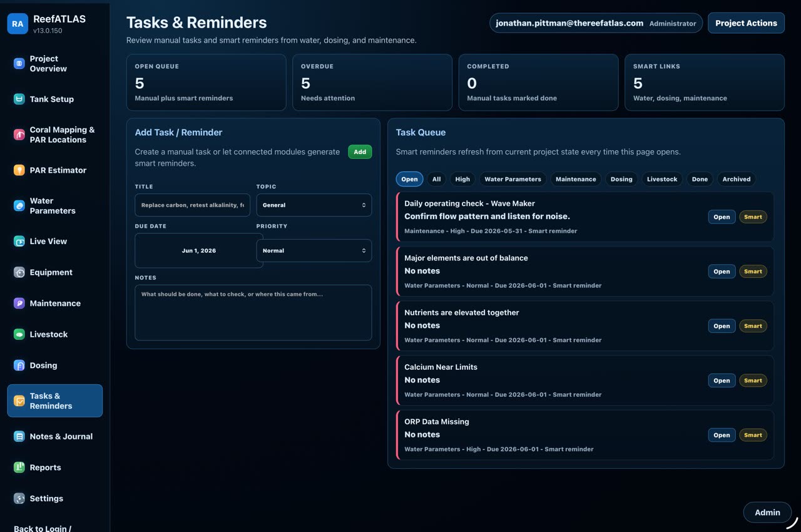The image size is (801, 532).
Task: Click the Livestock sidebar icon
Action: [x=19, y=334]
